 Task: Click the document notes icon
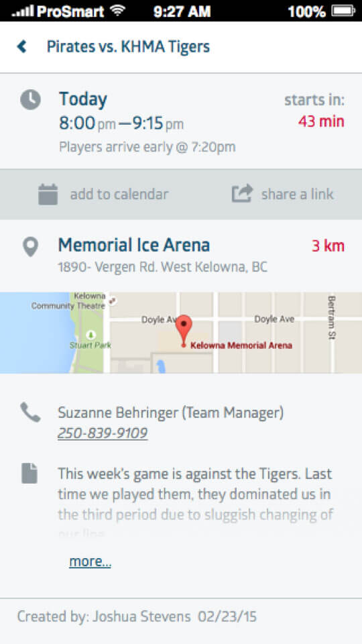(29, 473)
